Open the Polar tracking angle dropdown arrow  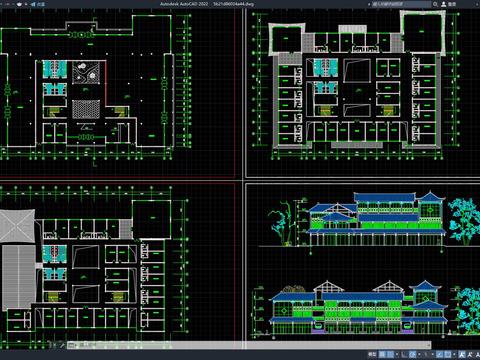click(419, 354)
